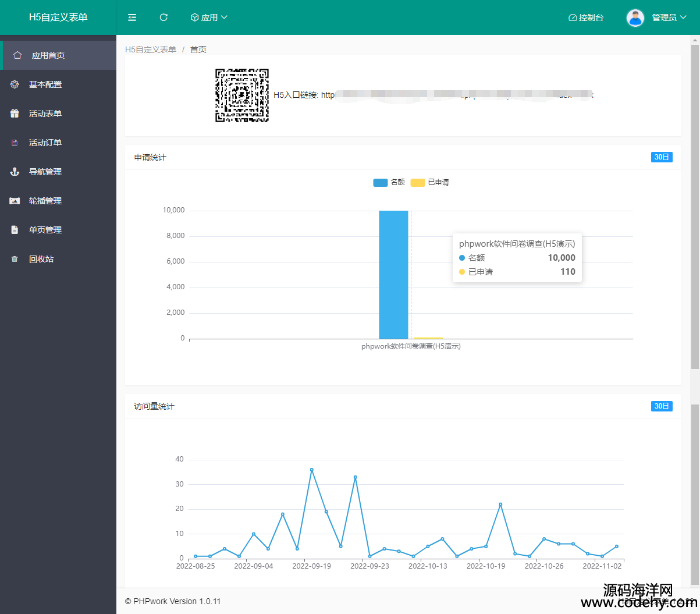
Task: Open the 管理员 user dropdown
Action: point(669,17)
